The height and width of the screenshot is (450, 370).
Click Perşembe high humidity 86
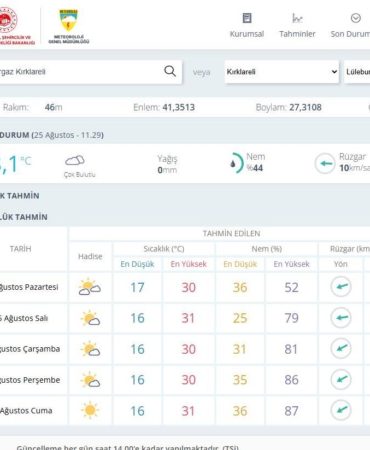click(x=291, y=380)
